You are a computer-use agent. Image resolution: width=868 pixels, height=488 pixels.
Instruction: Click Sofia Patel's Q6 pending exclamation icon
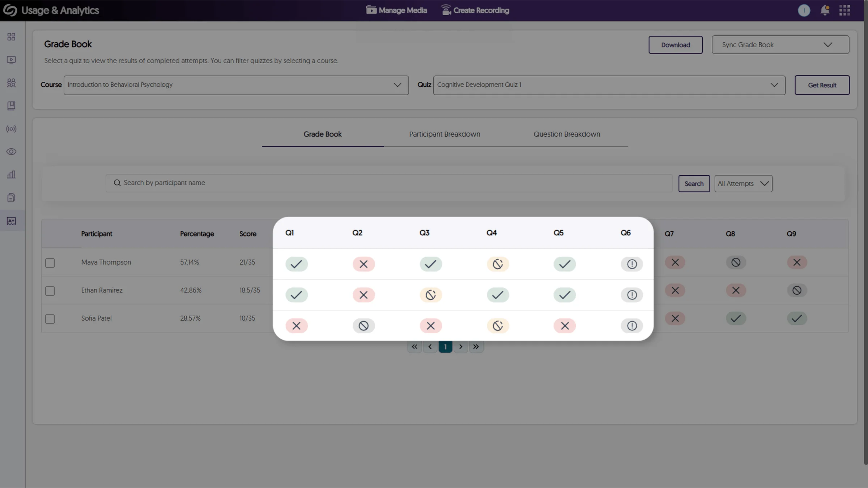click(632, 326)
